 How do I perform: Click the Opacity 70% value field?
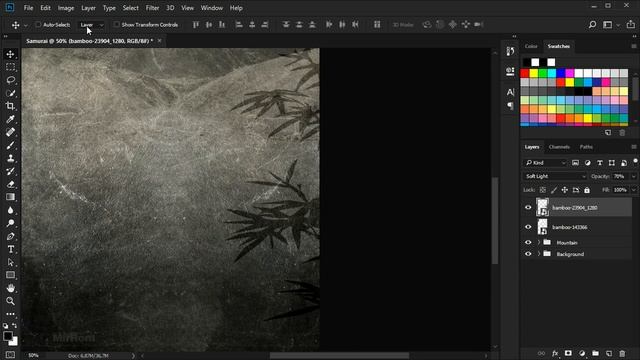coord(620,176)
